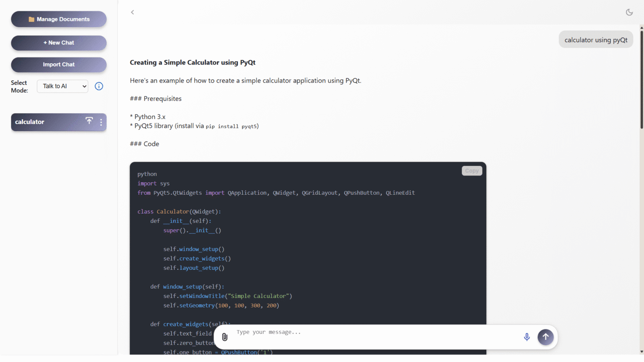644x362 pixels.
Task: Click the folder icon inside Manage Documents
Action: pyautogui.click(x=31, y=19)
